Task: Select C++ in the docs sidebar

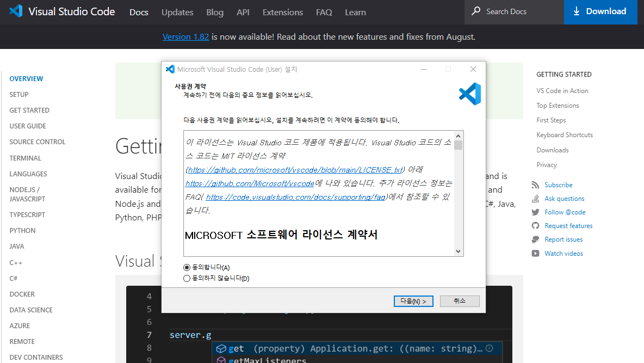Action: click(16, 262)
